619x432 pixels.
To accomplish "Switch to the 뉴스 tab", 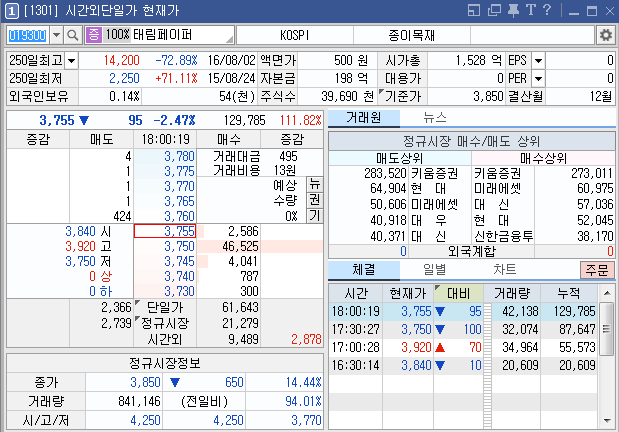I will [x=435, y=118].
